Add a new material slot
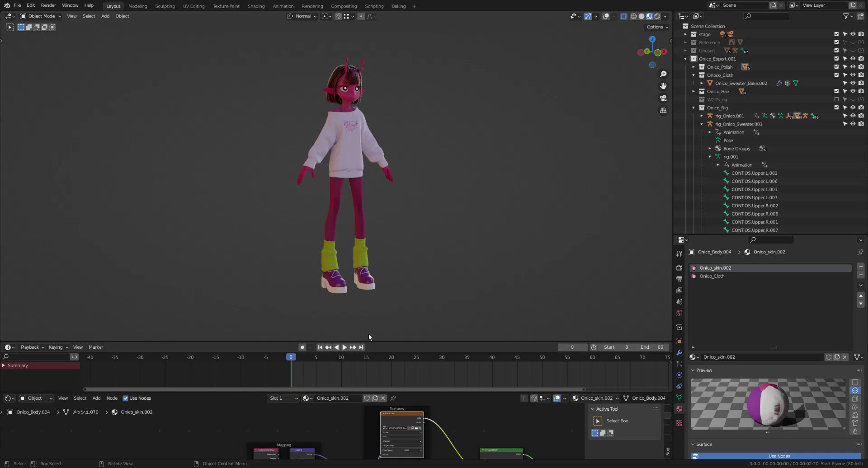This screenshot has width=868, height=468. tap(861, 267)
